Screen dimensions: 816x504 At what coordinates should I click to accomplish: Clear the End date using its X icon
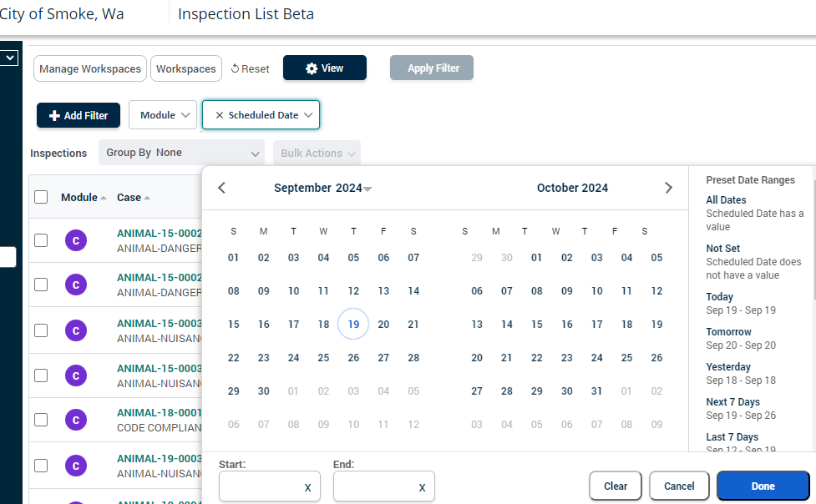421,486
